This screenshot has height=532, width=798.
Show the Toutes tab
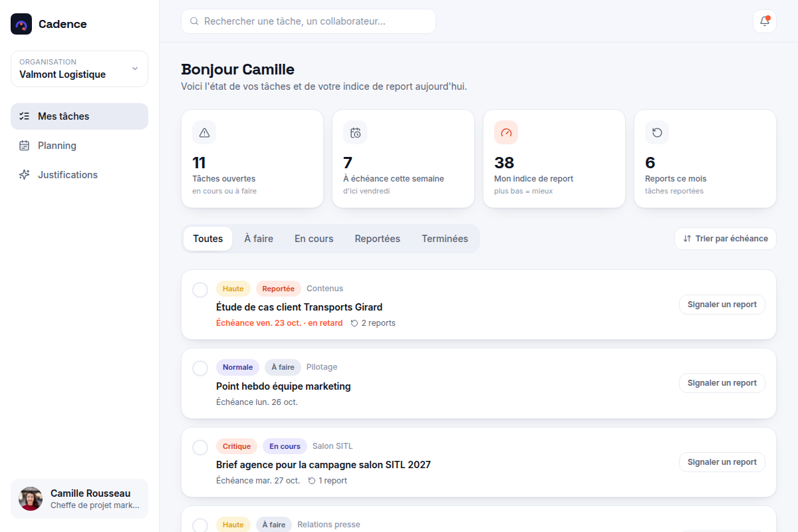(x=208, y=239)
